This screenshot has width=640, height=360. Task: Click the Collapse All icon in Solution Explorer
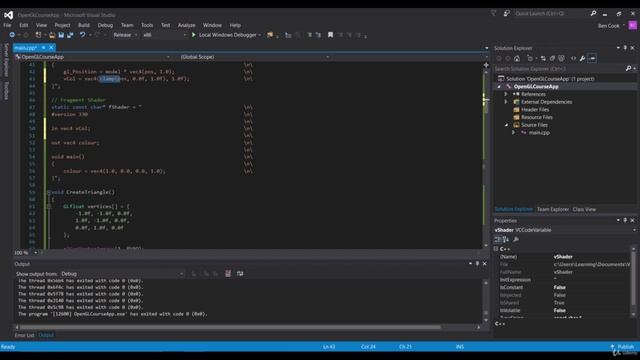(x=552, y=58)
